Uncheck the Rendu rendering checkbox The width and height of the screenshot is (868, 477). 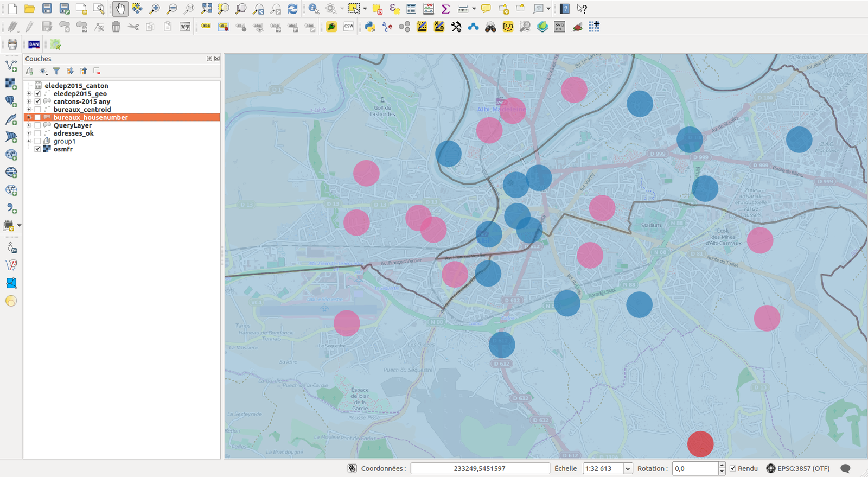click(732, 468)
